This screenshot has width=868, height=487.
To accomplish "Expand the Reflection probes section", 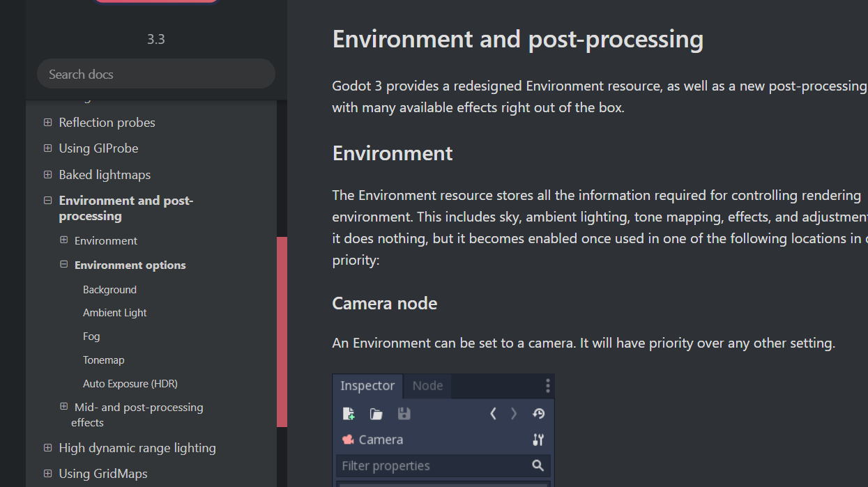I will (47, 122).
